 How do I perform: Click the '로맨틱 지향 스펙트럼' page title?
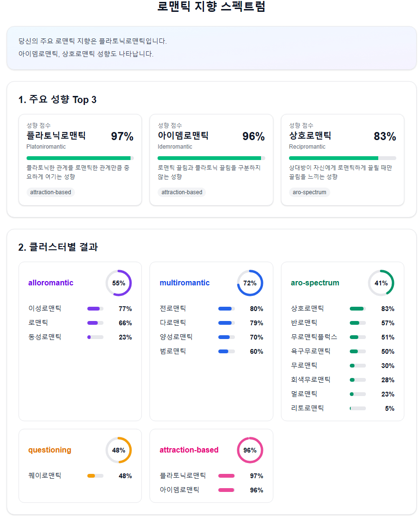pos(211,7)
